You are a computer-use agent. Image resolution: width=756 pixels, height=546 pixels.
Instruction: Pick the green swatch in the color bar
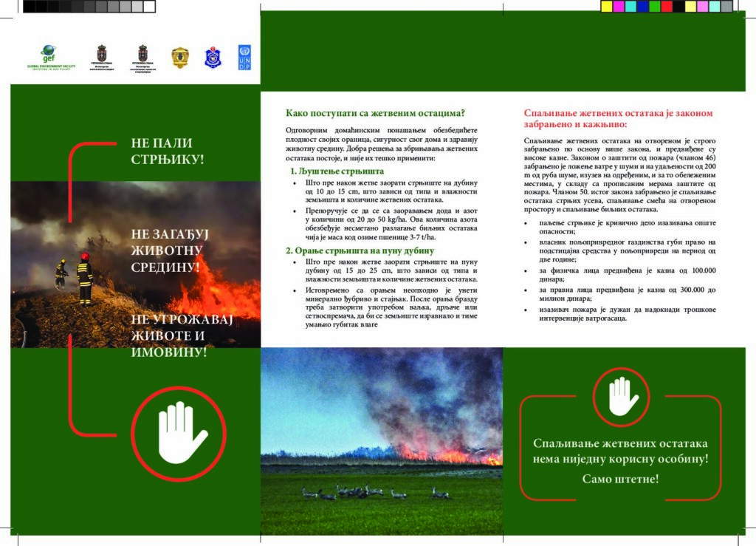tap(655, 6)
